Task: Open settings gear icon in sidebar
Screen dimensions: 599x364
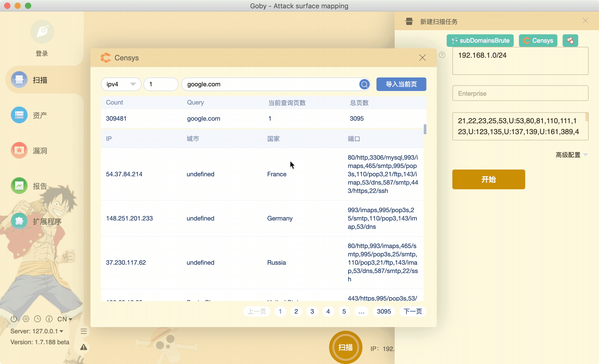Action: 26,319
